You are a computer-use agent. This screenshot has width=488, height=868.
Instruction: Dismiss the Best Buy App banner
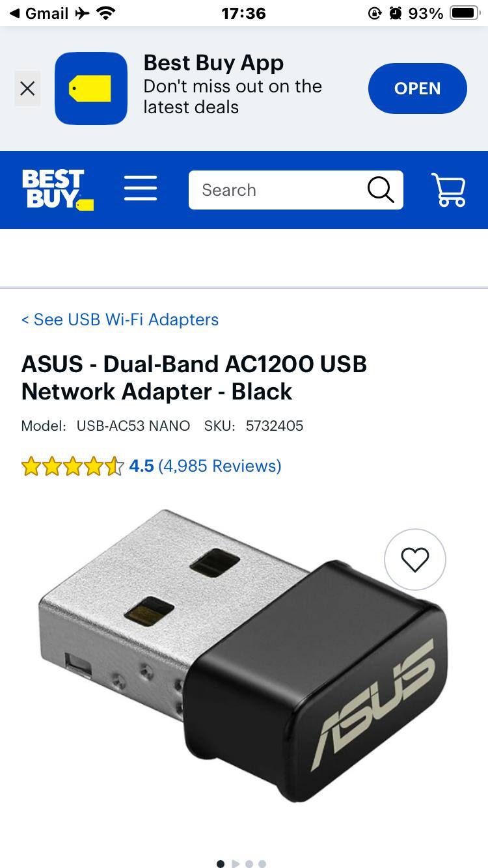pyautogui.click(x=27, y=88)
